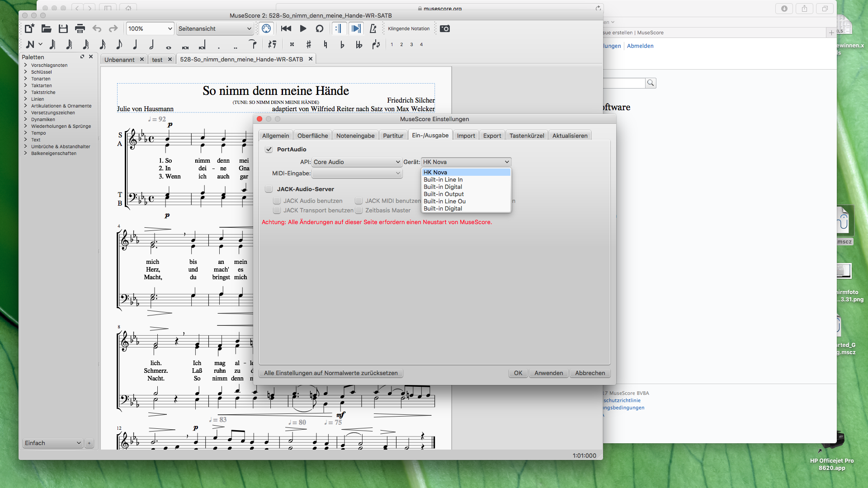Image resolution: width=868 pixels, height=488 pixels.
Task: Open the Seitenansicht view mode dropdown
Action: pos(215,28)
